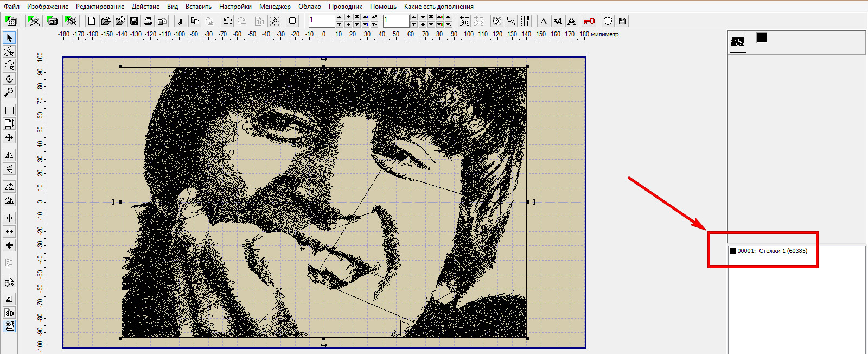
Task: Select the black thread color swatch
Action: (762, 37)
